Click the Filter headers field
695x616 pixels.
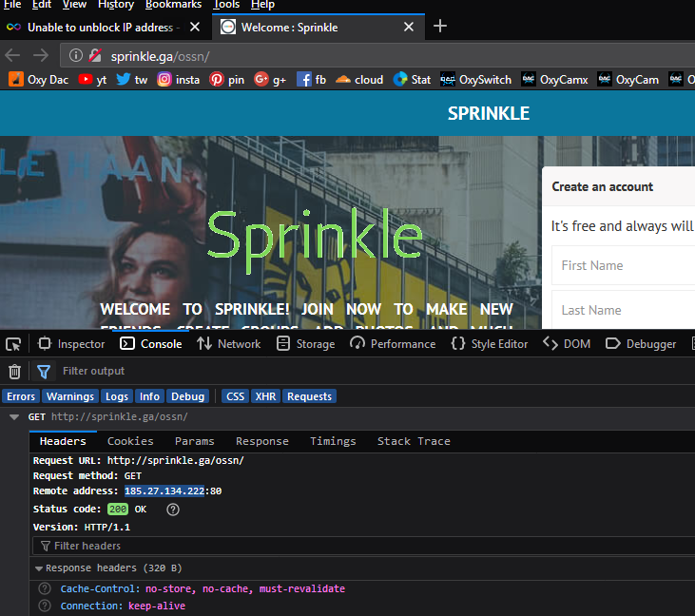[x=364, y=546]
